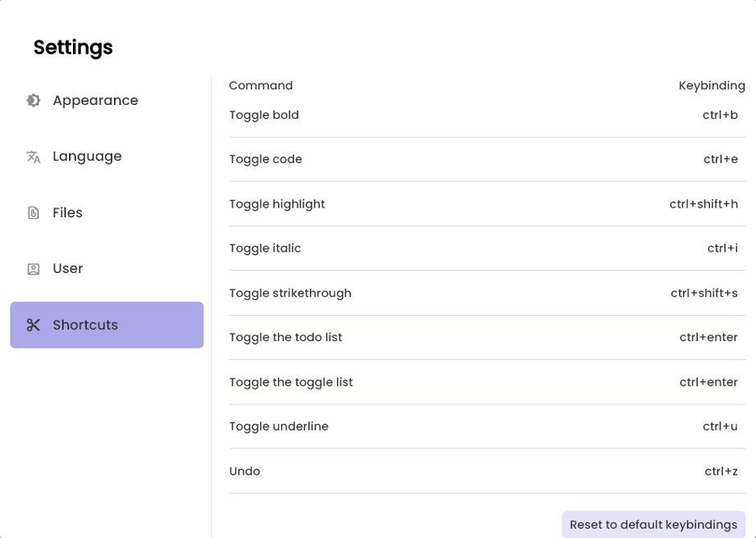The width and height of the screenshot is (756, 538).
Task: Click the ctrl+i keybinding for Toggle italic
Action: (x=722, y=248)
